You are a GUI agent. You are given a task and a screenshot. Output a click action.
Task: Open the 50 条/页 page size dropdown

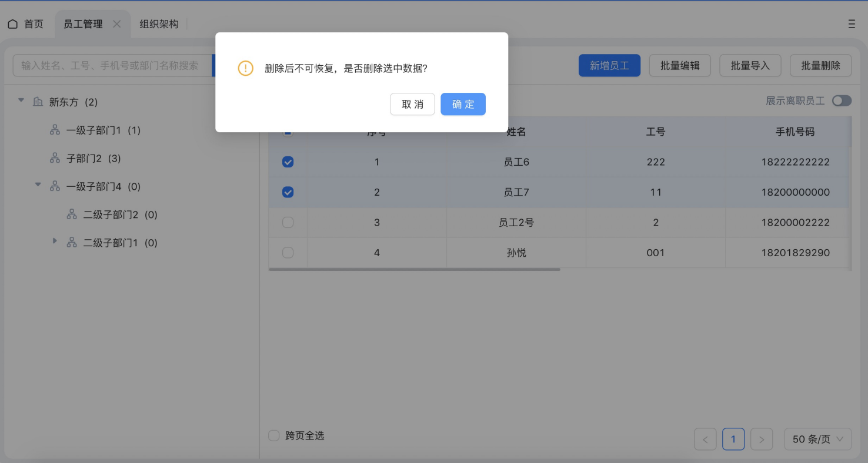point(818,439)
